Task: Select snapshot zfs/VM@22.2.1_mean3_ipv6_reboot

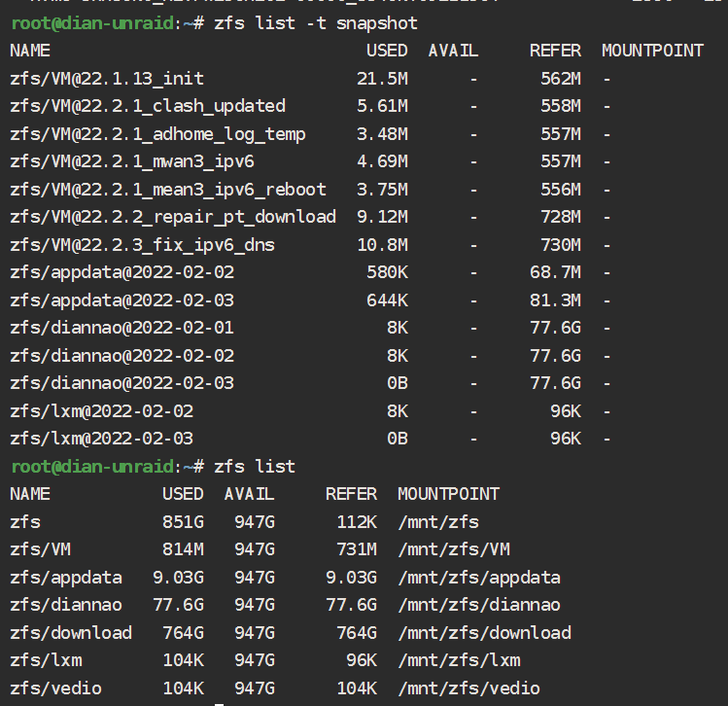Action: [168, 190]
